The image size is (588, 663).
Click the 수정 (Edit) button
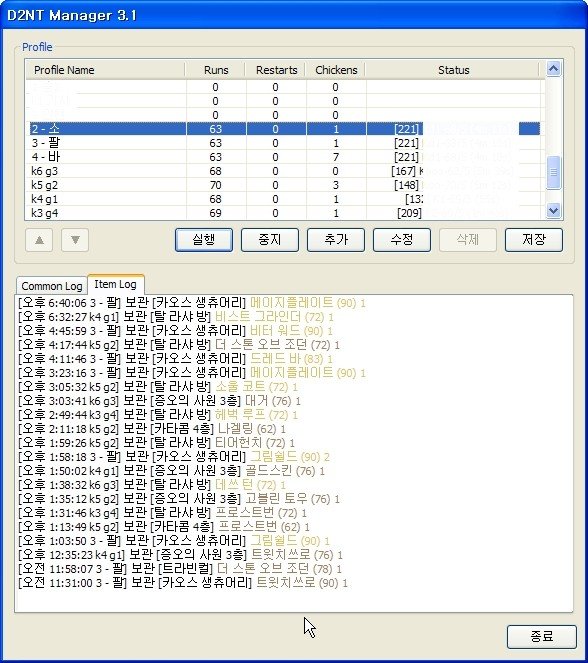point(402,240)
